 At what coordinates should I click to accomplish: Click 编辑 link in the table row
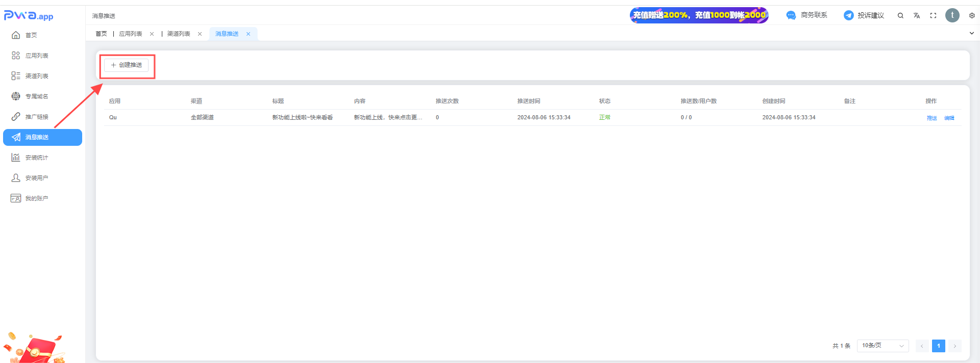tap(949, 118)
